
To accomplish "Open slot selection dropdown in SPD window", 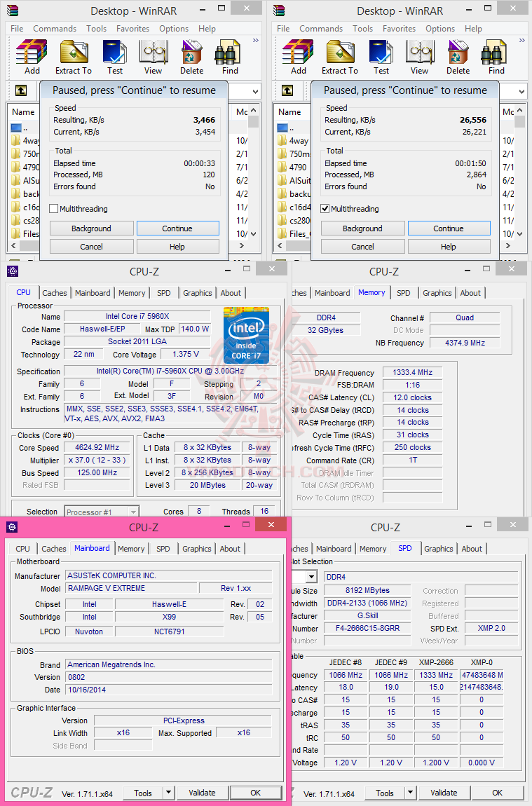I will point(311,577).
